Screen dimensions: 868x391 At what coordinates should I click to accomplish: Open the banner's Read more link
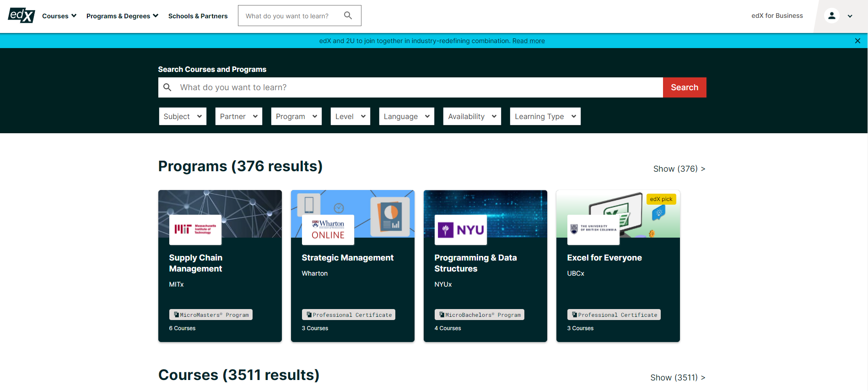pos(528,41)
